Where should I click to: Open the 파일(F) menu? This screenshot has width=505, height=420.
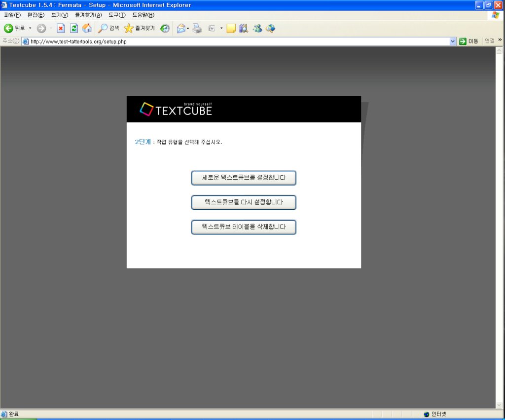pyautogui.click(x=12, y=15)
